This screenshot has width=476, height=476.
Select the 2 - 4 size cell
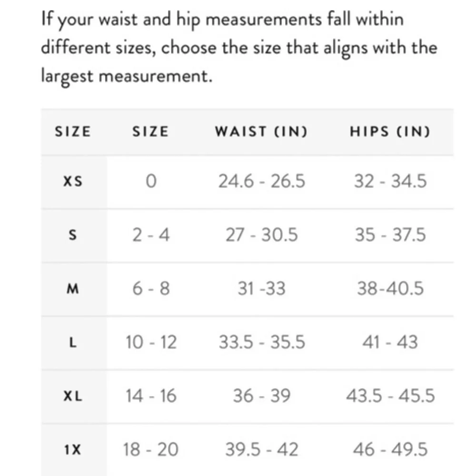tap(150, 235)
